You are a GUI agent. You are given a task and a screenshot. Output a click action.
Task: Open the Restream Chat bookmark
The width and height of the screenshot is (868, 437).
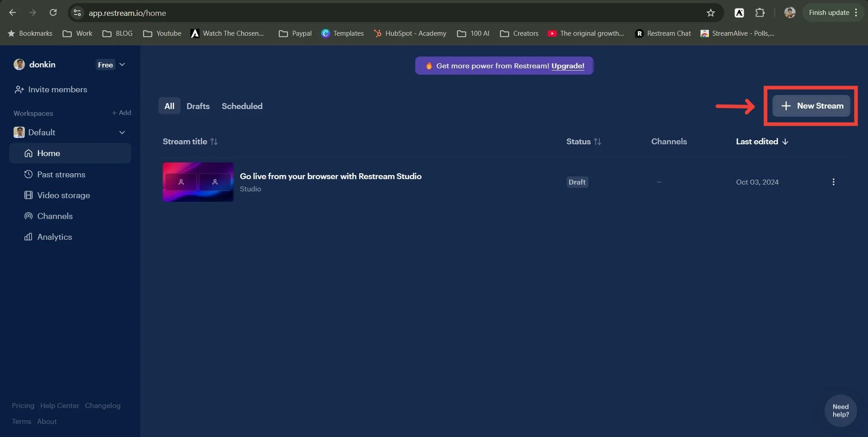[x=663, y=33]
